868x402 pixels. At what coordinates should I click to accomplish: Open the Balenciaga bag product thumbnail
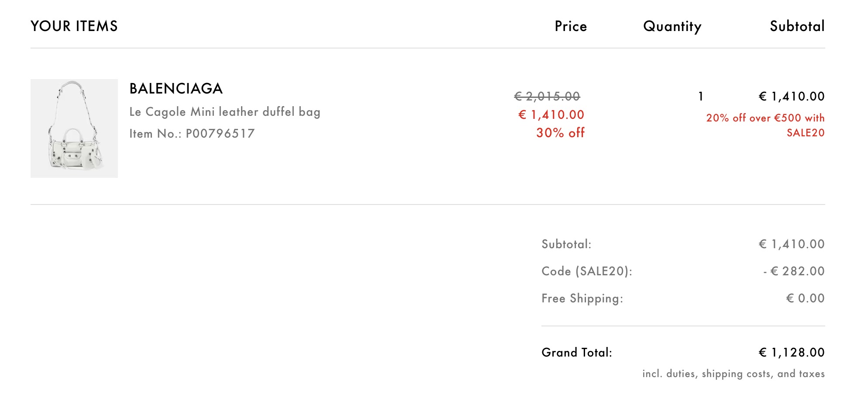pyautogui.click(x=74, y=128)
